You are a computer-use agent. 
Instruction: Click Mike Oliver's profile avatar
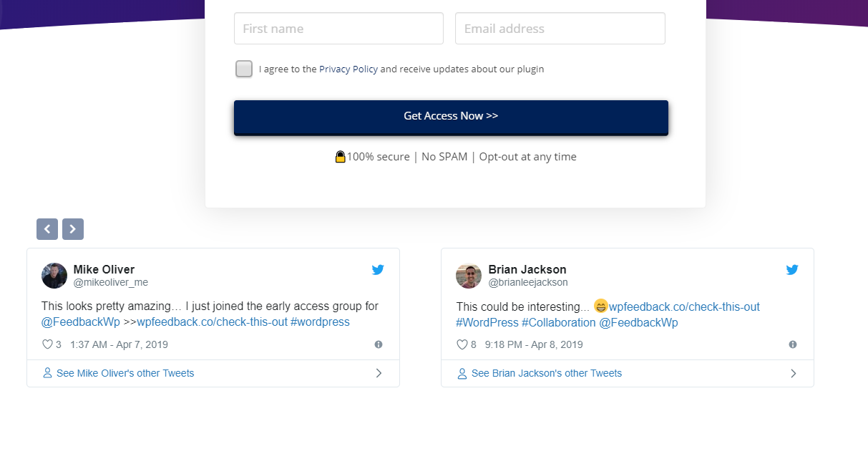coord(54,276)
